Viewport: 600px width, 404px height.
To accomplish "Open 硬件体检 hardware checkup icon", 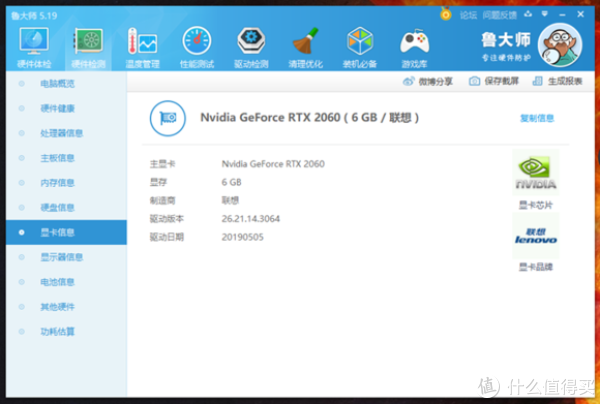I will click(34, 47).
